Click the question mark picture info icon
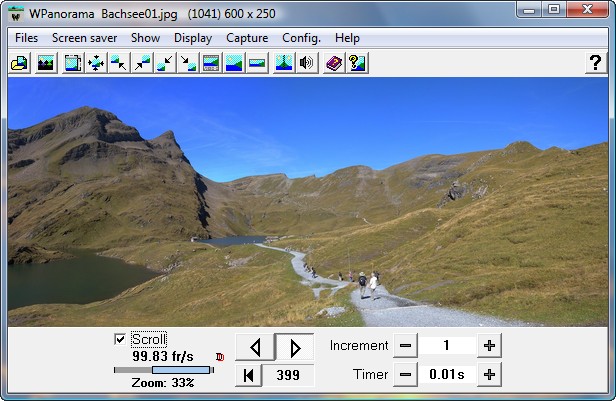 [x=357, y=63]
